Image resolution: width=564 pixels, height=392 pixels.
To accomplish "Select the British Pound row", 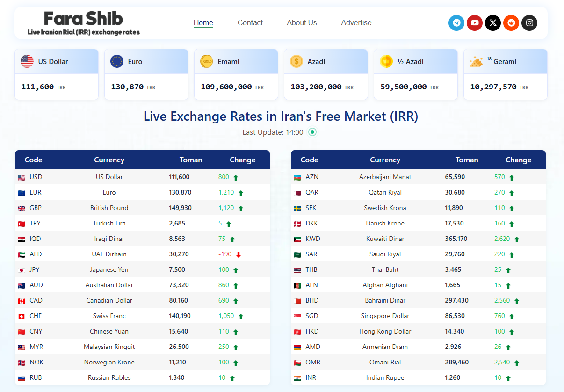I will (142, 208).
